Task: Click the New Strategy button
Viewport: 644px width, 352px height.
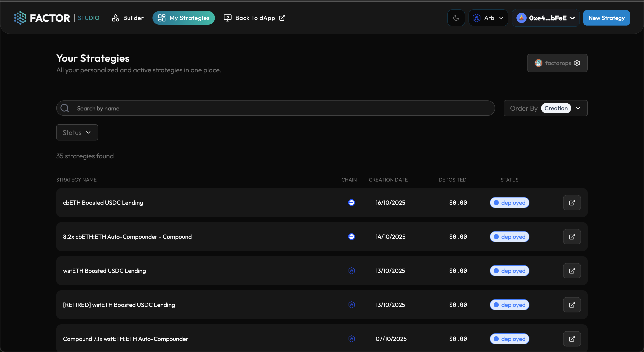Action: point(606,18)
